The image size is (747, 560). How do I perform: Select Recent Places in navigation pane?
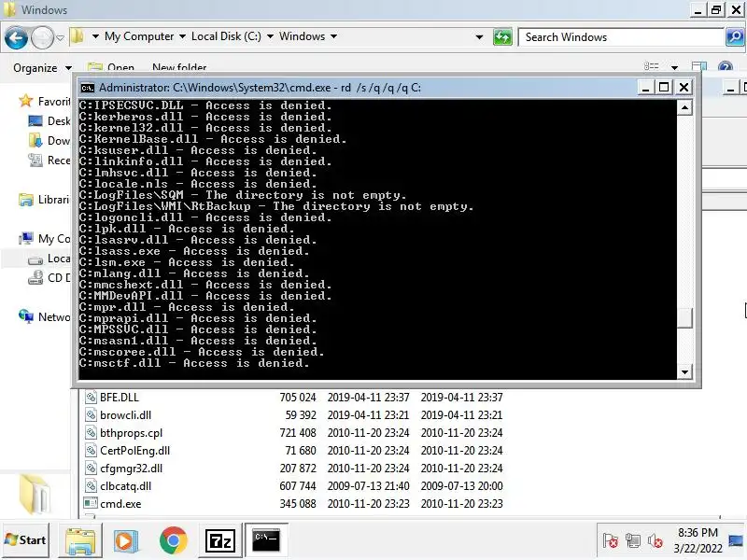pos(49,160)
